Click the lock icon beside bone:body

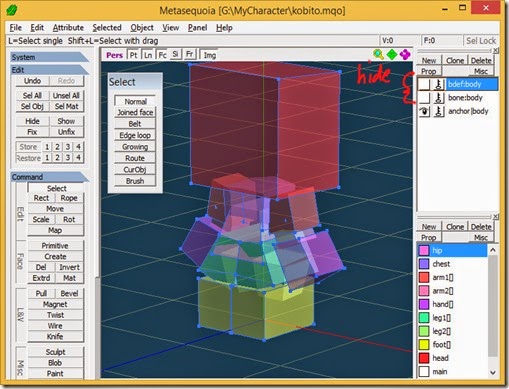tap(439, 98)
